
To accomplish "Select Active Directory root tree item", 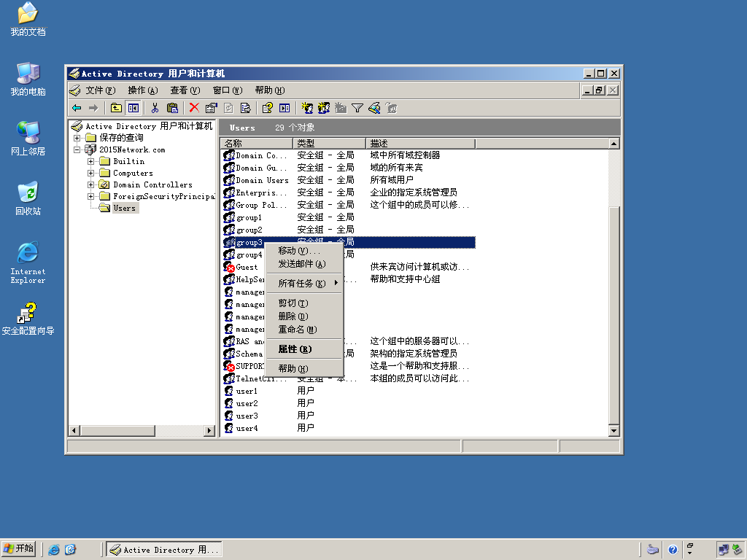I will click(x=149, y=126).
